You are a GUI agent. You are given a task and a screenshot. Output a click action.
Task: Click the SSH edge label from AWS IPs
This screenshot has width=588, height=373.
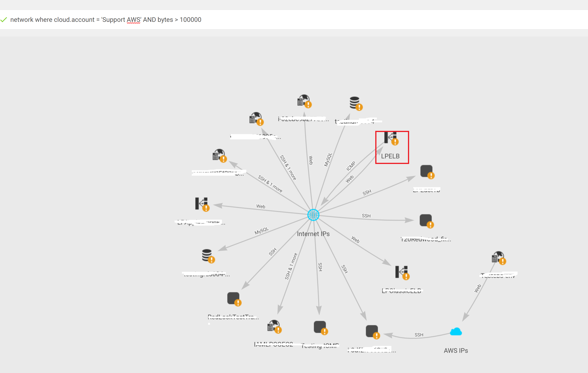click(419, 335)
